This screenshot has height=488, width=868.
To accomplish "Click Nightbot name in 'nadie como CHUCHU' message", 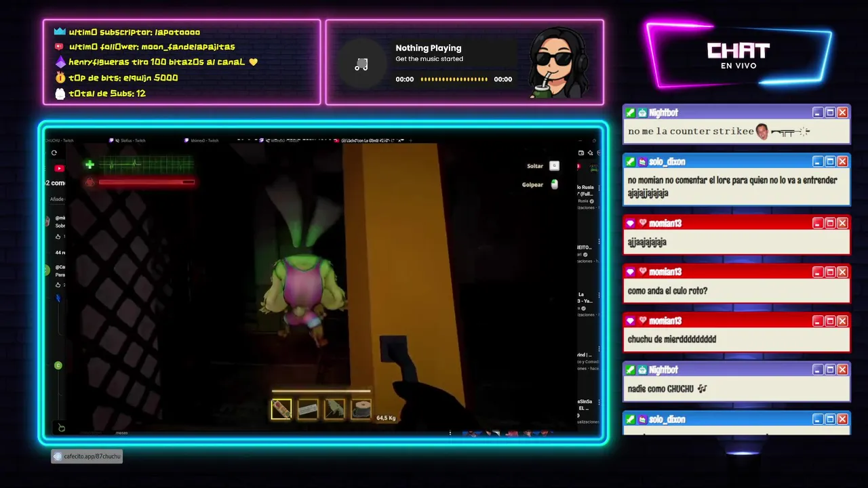I will click(x=663, y=370).
